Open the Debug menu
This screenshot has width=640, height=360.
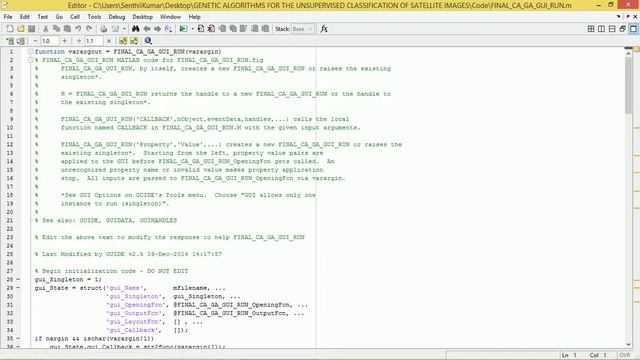117,17
